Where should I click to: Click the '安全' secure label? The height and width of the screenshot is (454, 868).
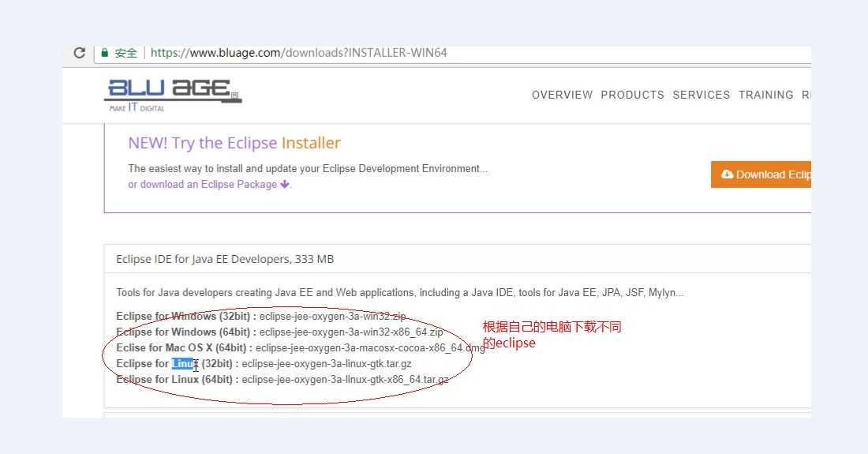[125, 53]
